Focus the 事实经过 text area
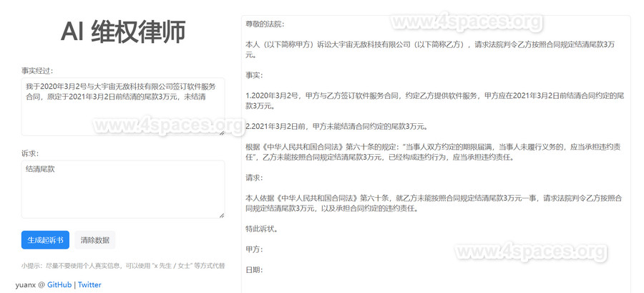Screen dimensions: 644x293 tap(122, 107)
